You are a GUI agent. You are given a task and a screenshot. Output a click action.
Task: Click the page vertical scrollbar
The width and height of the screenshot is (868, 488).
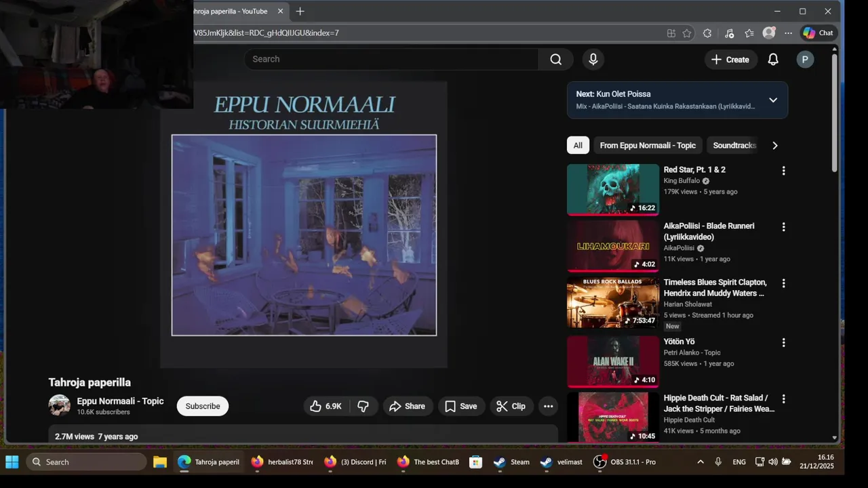tap(834, 112)
